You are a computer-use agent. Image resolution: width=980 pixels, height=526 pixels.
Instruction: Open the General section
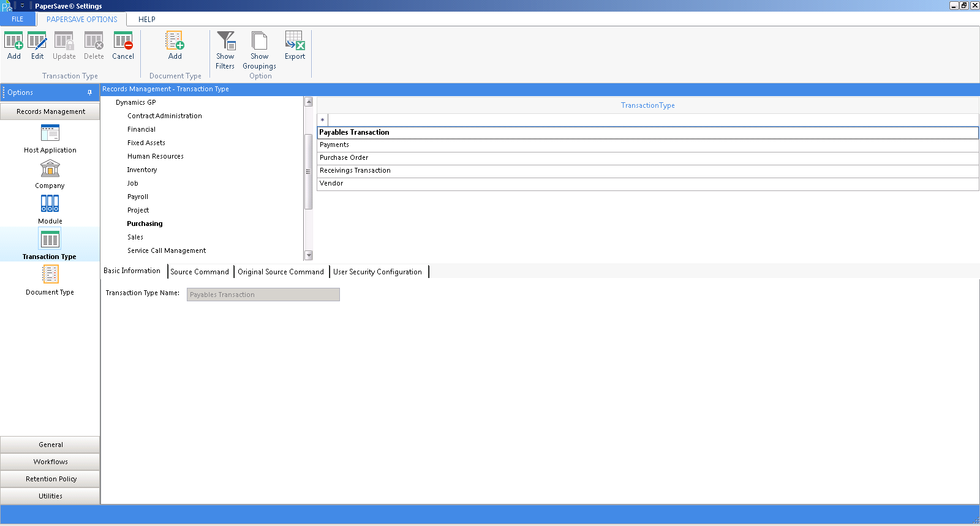click(50, 445)
